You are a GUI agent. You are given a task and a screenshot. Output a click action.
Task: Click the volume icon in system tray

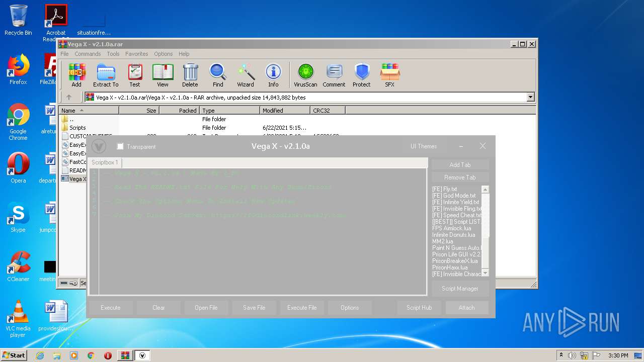coord(572,355)
